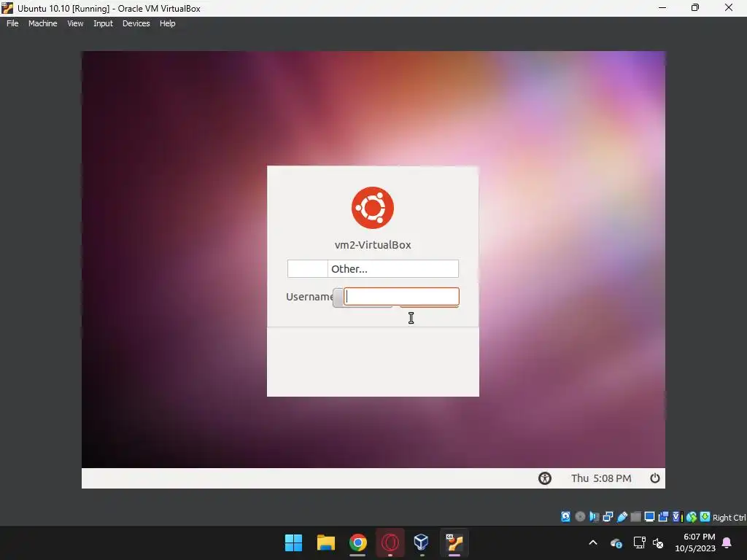Click the muted volume tray icon

coord(658,542)
